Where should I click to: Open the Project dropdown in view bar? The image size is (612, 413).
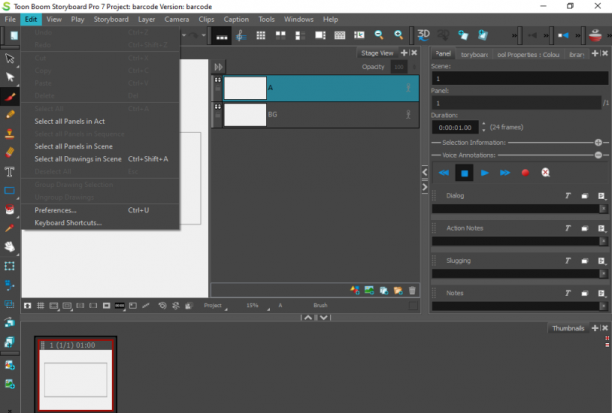click(215, 306)
